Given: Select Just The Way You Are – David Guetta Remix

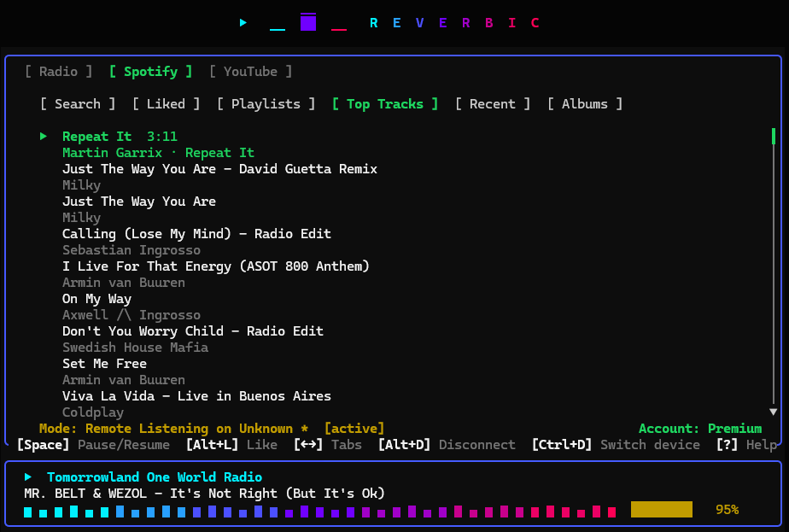Looking at the screenshot, I should pyautogui.click(x=219, y=169).
